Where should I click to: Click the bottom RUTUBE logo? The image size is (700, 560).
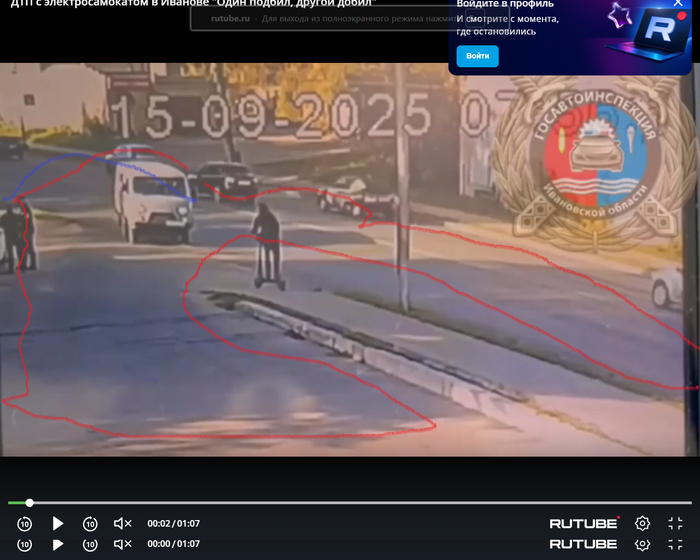pos(583,544)
